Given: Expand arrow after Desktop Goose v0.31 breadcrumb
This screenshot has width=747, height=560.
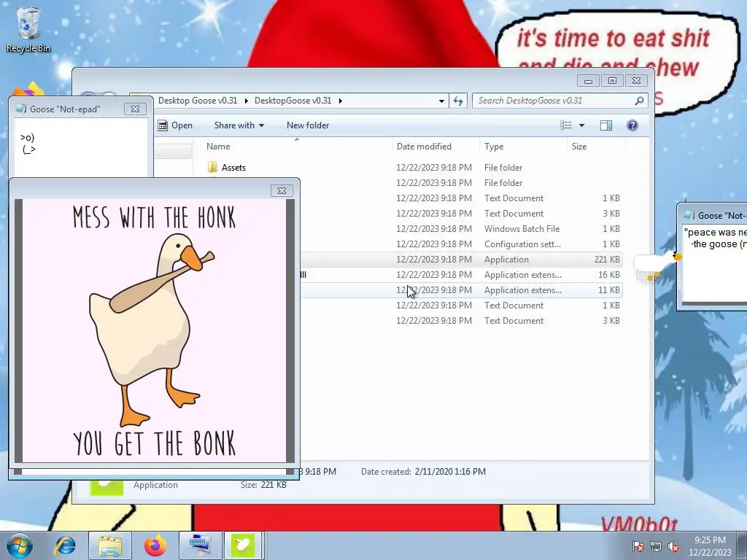Looking at the screenshot, I should pyautogui.click(x=247, y=101).
